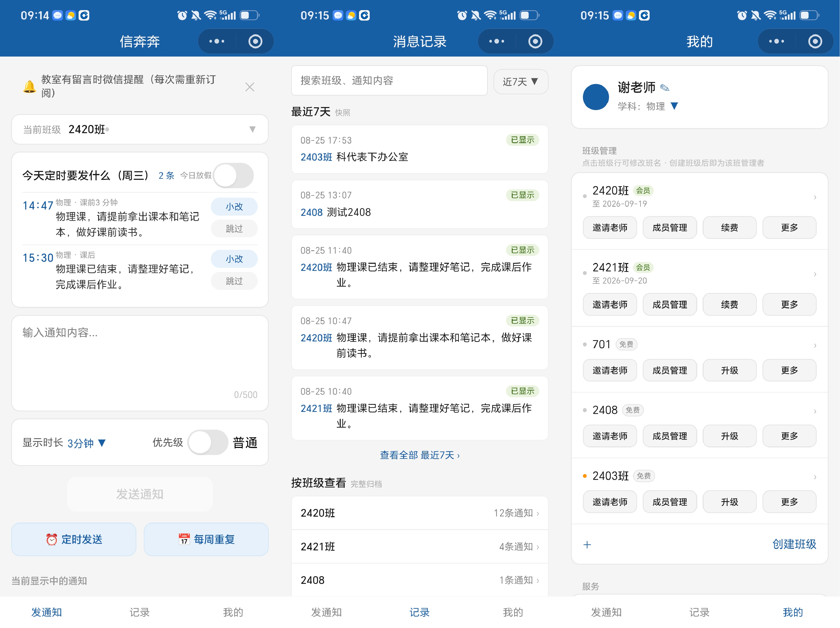
Task: Click the 免费 badge on 701
Action: click(626, 344)
